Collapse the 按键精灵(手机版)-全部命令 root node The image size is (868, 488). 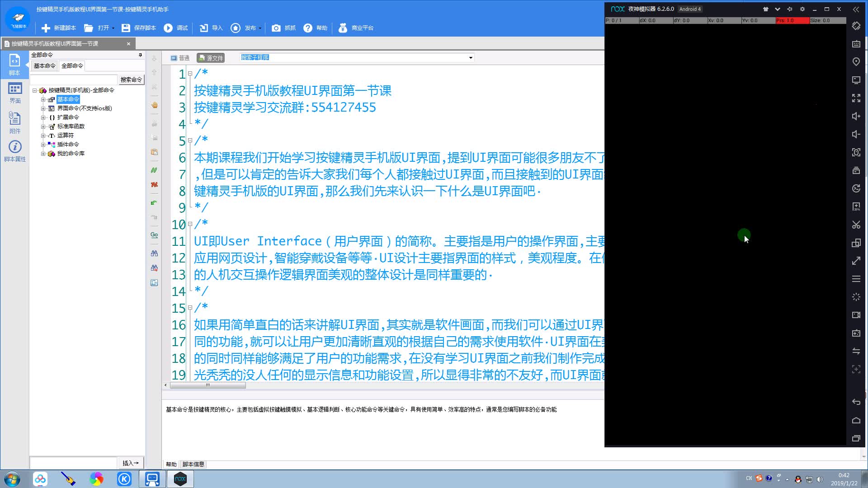click(x=34, y=90)
